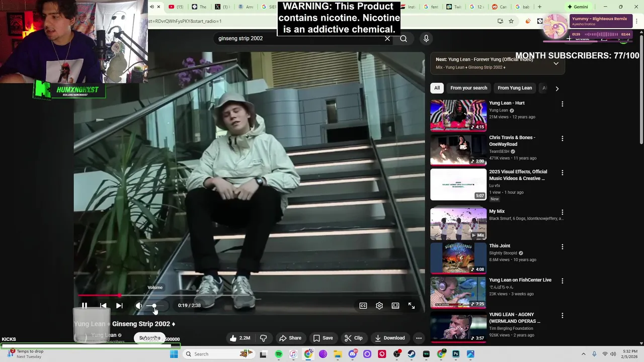Open the taskbar clock showing 5:32 PM
This screenshot has width=644, height=362.
[630, 354]
